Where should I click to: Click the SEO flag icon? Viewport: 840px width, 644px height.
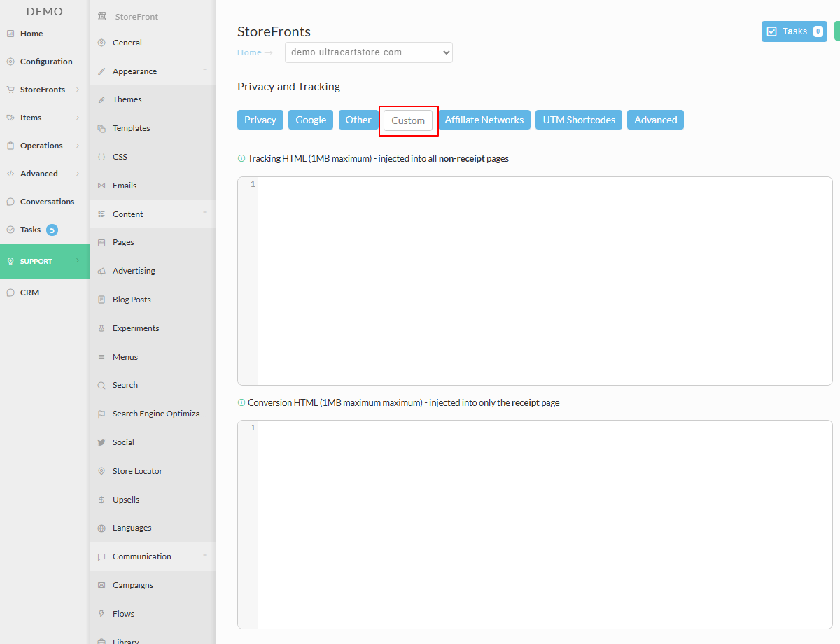[x=101, y=414]
